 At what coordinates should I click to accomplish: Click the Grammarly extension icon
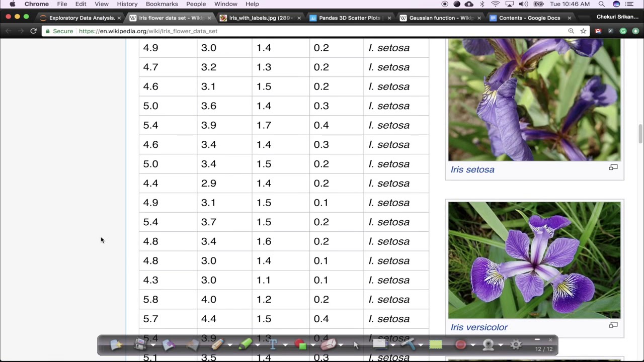click(x=623, y=31)
